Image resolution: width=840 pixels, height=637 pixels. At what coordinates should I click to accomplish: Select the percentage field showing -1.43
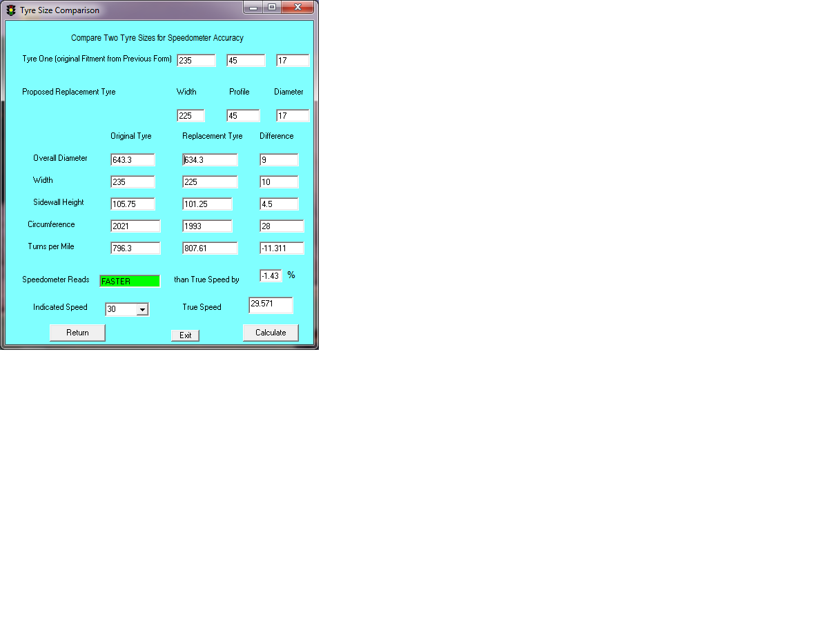point(270,275)
